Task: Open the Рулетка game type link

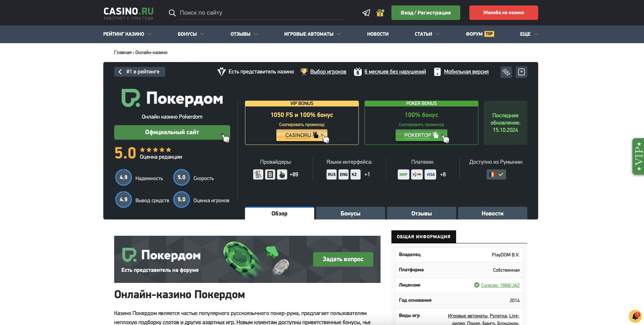Action: (x=498, y=316)
